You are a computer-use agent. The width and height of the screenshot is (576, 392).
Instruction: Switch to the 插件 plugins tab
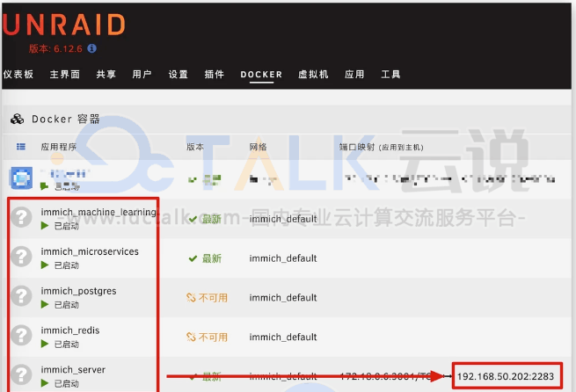(x=215, y=74)
